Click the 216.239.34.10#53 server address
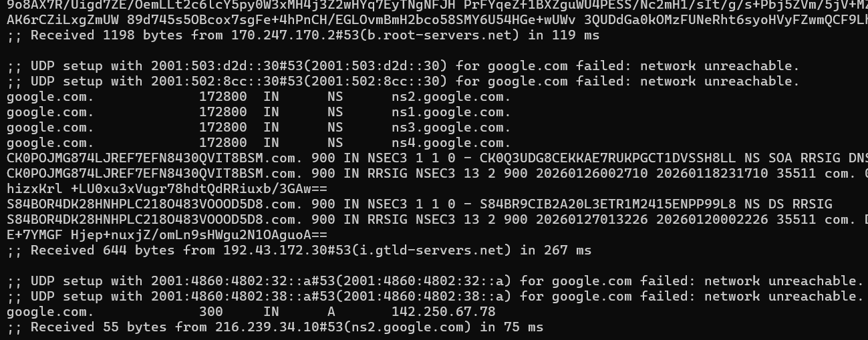Viewport: 868px width, 340px height. (279, 327)
